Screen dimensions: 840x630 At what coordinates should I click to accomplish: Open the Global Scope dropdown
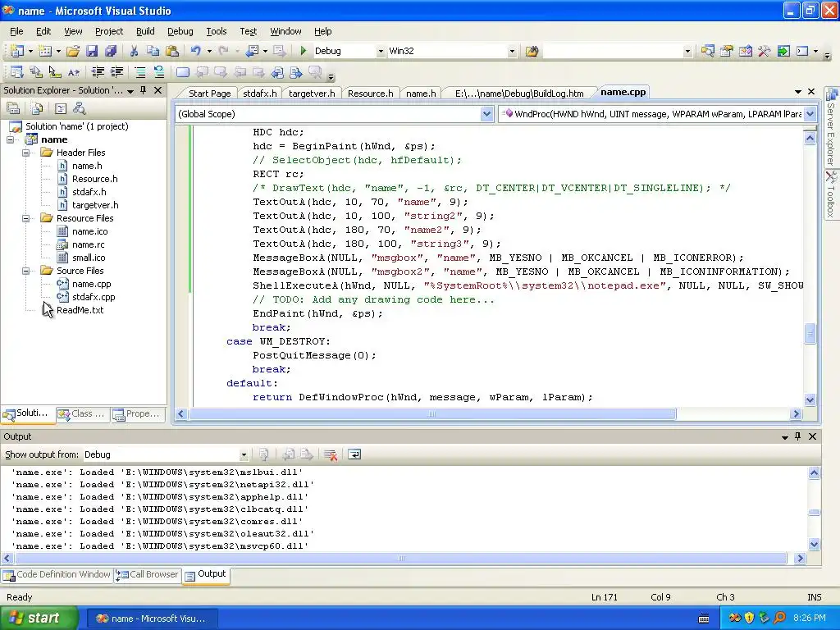486,114
